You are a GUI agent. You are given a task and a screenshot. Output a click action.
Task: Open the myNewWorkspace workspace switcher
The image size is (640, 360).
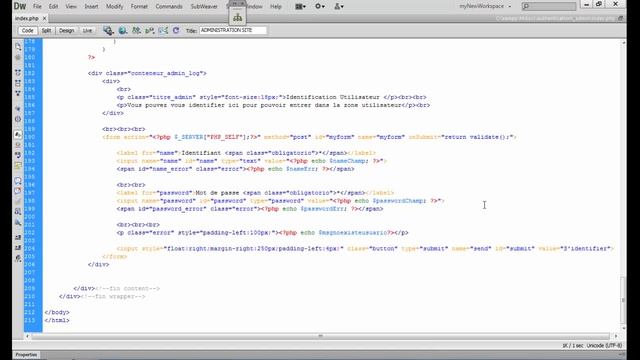485,7
